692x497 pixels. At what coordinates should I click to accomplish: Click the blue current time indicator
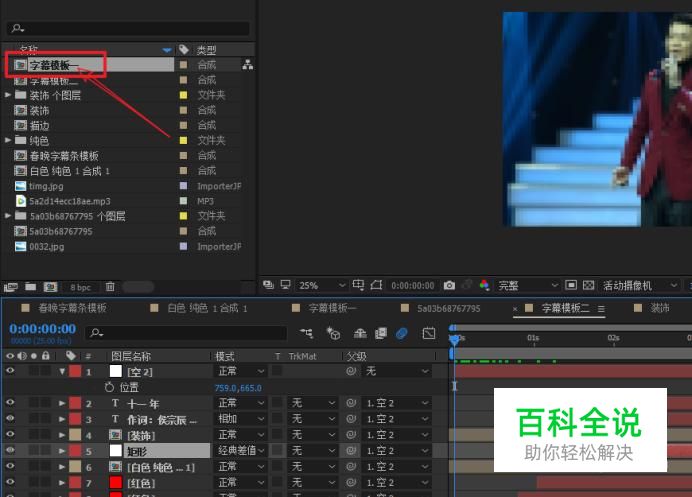[x=454, y=339]
